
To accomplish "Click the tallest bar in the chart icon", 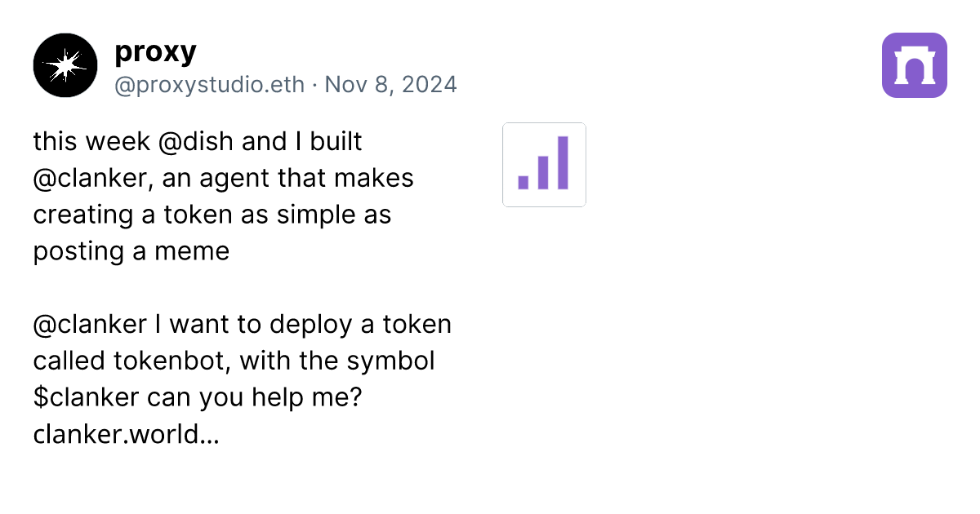I will coord(563,162).
